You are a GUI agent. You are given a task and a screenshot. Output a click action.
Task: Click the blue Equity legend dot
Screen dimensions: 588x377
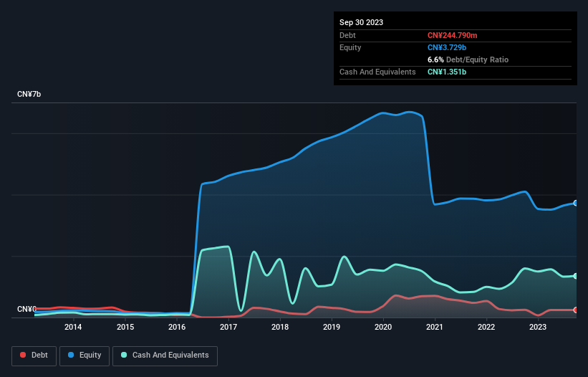point(70,355)
